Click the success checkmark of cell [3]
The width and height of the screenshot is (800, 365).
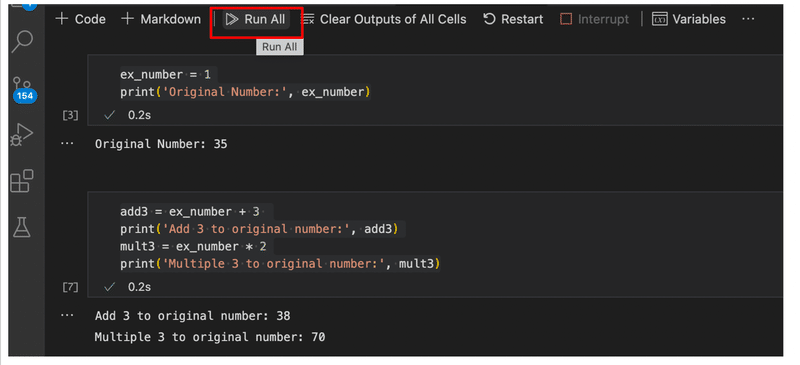click(x=109, y=115)
